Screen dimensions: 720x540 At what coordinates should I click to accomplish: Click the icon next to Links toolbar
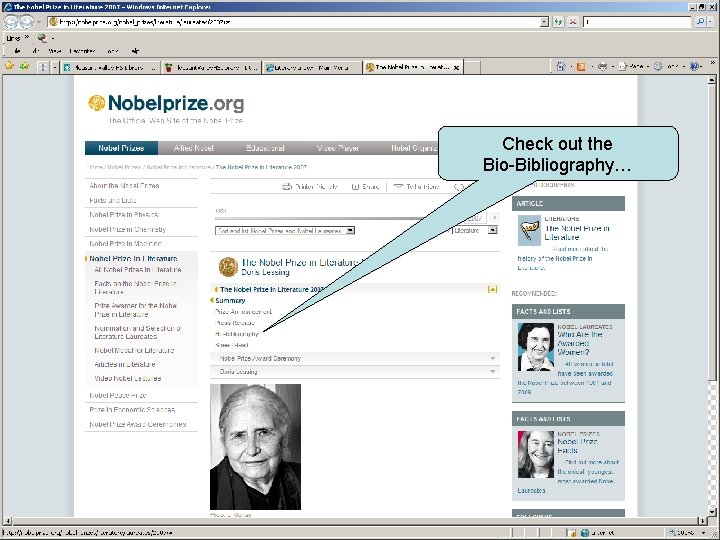click(42, 38)
